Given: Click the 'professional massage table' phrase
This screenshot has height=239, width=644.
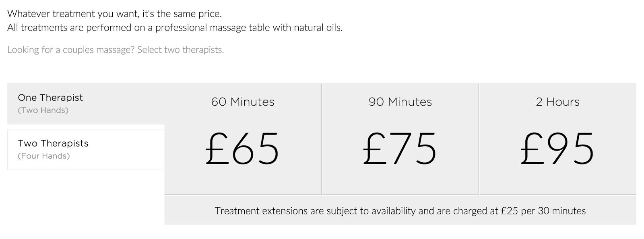Looking at the screenshot, I should (213, 28).
